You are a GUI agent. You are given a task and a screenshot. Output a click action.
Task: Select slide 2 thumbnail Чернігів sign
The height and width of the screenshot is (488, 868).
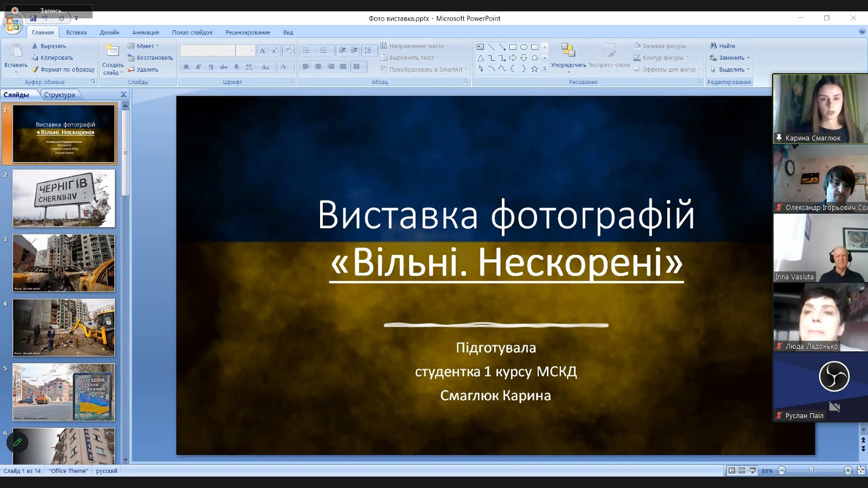[x=64, y=198]
